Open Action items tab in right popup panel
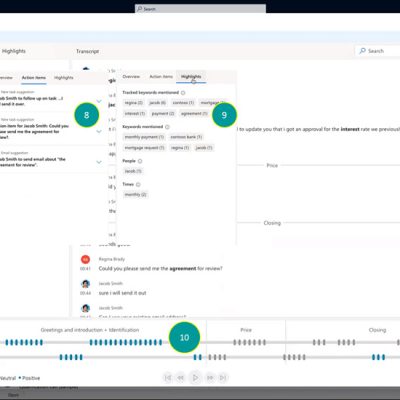The height and width of the screenshot is (400, 400). 161,77
